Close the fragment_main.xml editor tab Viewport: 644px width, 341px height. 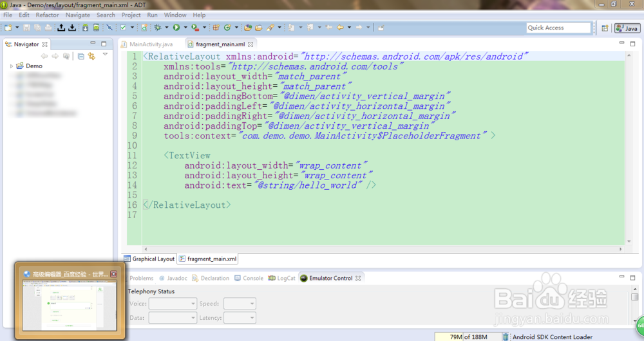pos(251,44)
